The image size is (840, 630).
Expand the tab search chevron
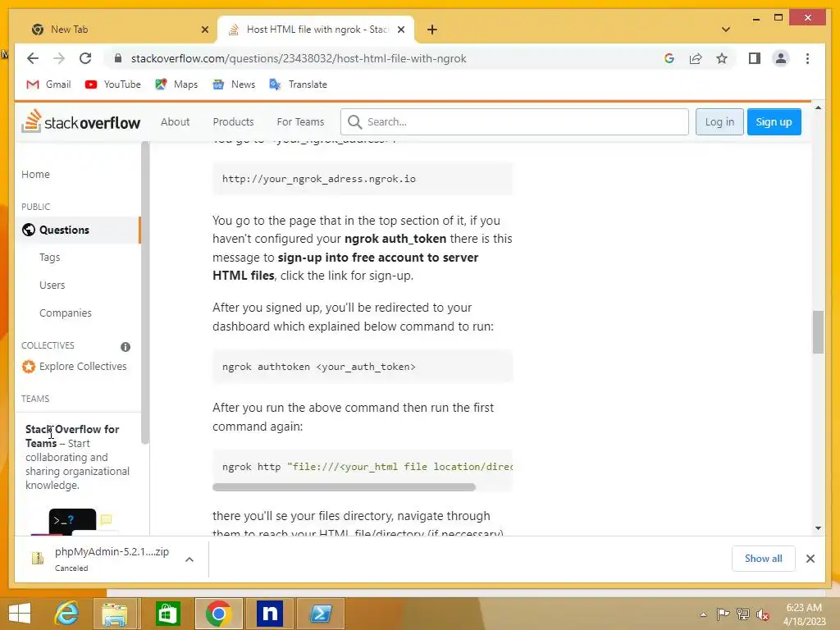pyautogui.click(x=725, y=30)
